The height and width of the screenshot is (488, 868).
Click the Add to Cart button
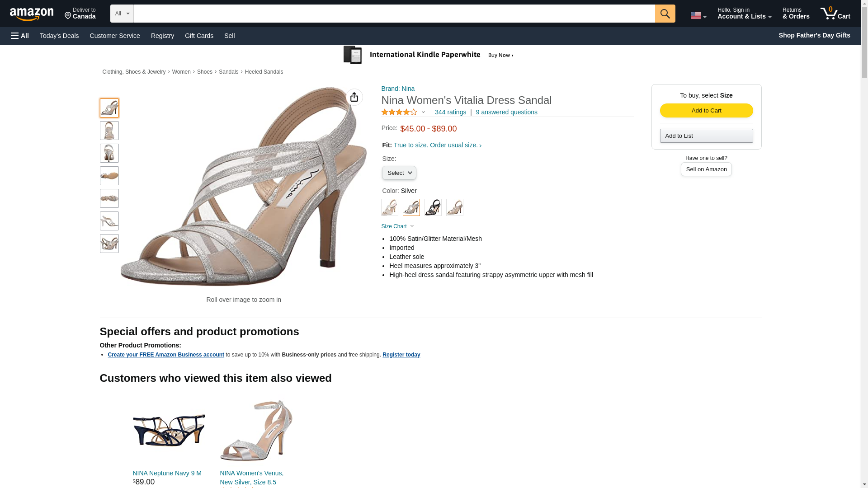click(706, 111)
